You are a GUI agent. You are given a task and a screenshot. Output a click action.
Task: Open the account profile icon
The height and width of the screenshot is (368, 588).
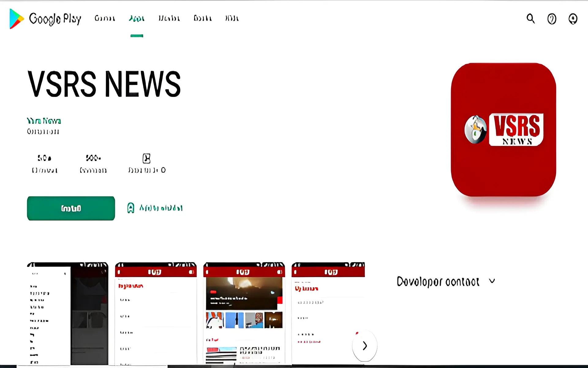(573, 19)
